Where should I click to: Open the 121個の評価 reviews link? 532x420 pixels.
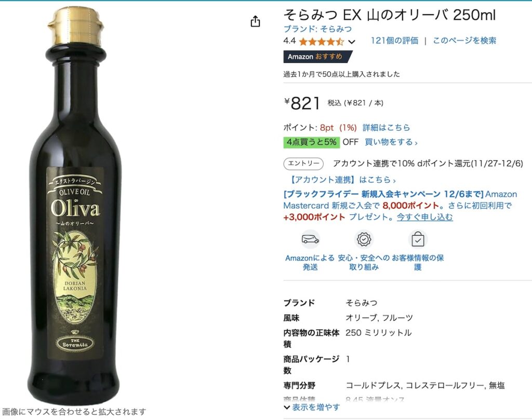coord(394,40)
